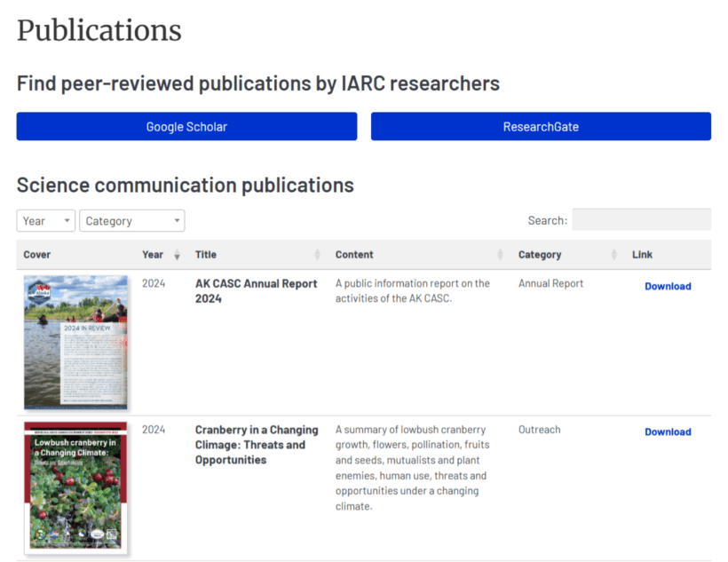Click the AK CASC Annual Report 2024 title
The width and height of the screenshot is (728, 562).
click(x=256, y=291)
